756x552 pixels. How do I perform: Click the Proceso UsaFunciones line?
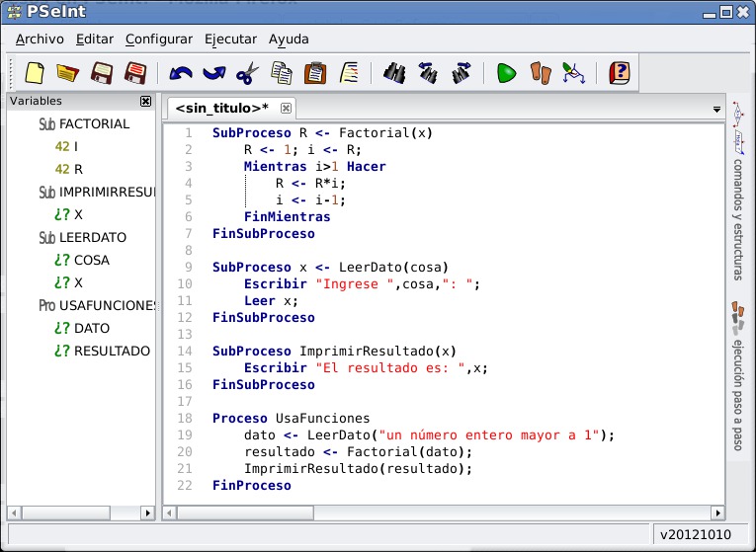(292, 418)
